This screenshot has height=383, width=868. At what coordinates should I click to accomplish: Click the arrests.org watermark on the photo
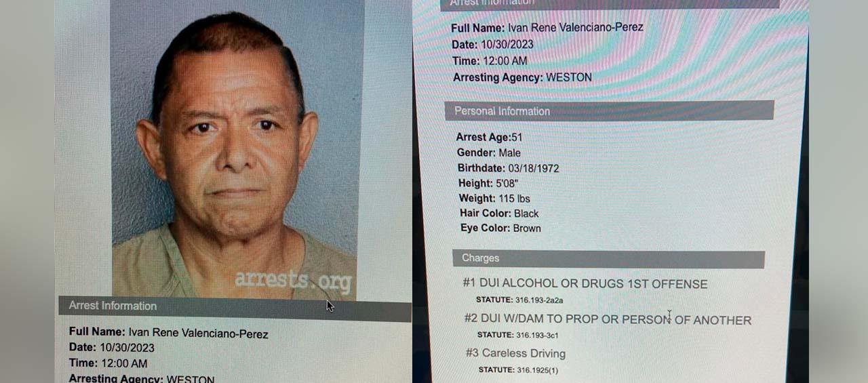[x=294, y=281]
